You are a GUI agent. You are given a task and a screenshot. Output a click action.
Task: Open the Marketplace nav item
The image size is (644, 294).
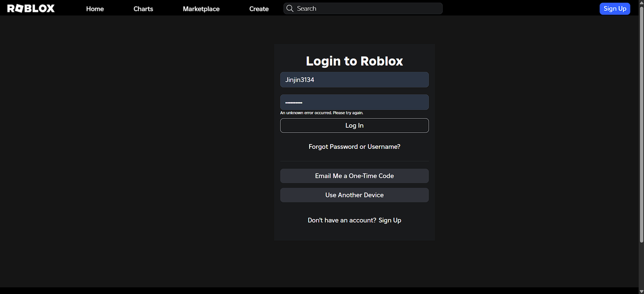point(201,9)
